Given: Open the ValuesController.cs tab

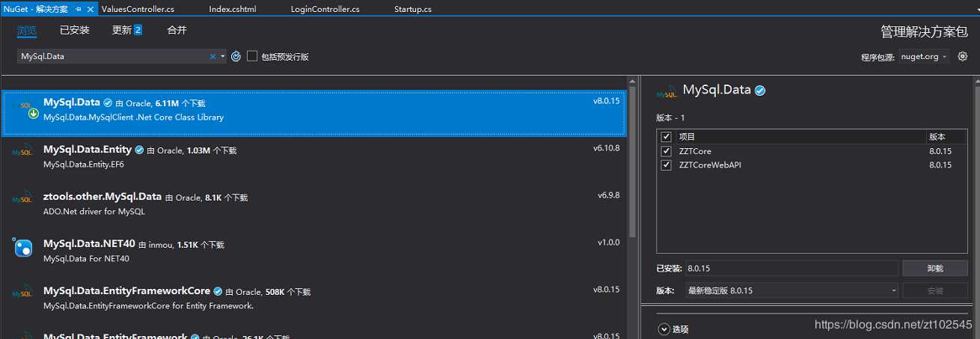Looking at the screenshot, I should click(x=138, y=9).
